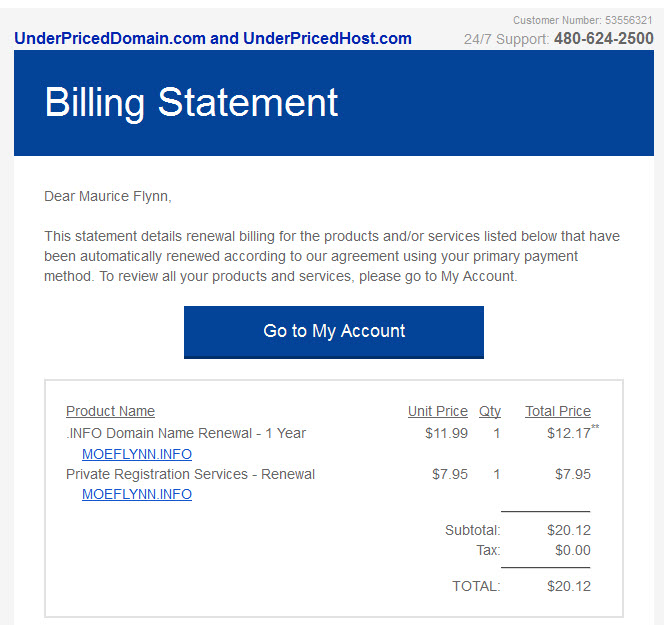664x625 pixels.
Task: Click the .INFO Domain Name Renewal item
Action: coord(186,433)
